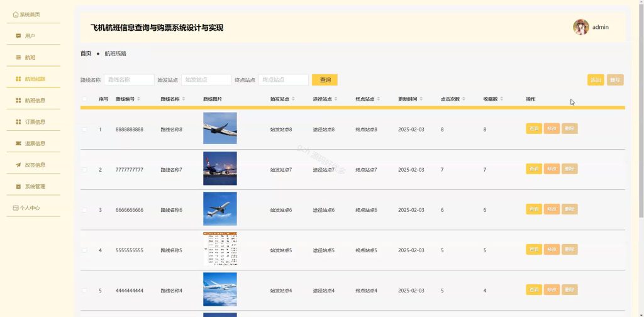This screenshot has width=644, height=317.
Task: Sort table by 点击次数 column arrows
Action: [464, 99]
